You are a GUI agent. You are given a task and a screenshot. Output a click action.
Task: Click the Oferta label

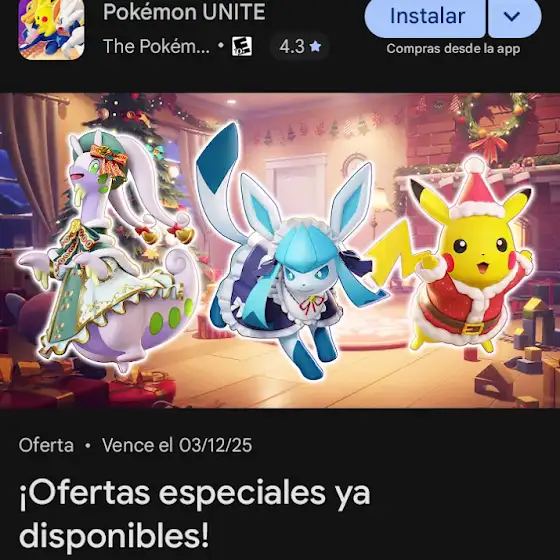[46, 445]
